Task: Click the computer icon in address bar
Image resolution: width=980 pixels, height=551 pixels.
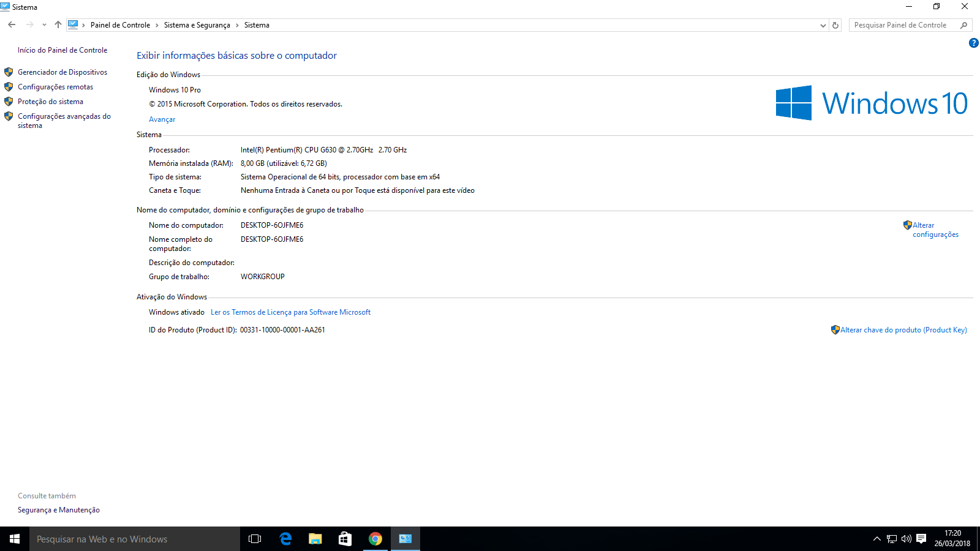Action: (73, 24)
